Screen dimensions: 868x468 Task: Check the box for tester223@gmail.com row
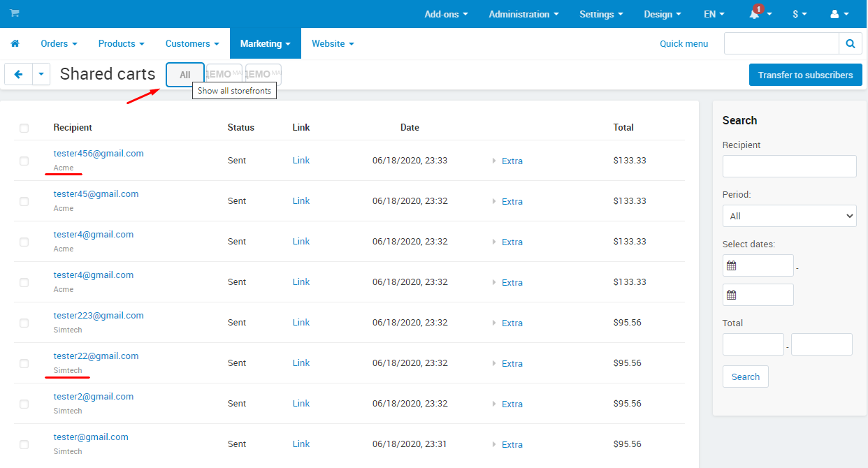pyautogui.click(x=24, y=323)
